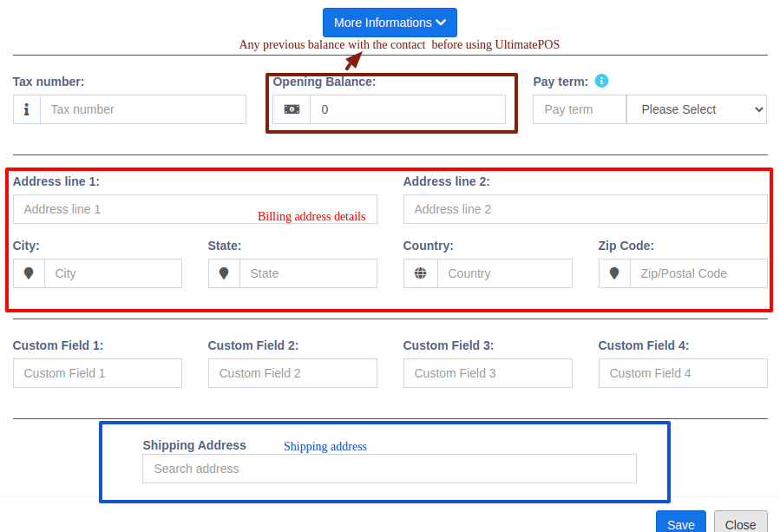
Task: Click the Pay term number input
Action: (x=578, y=109)
